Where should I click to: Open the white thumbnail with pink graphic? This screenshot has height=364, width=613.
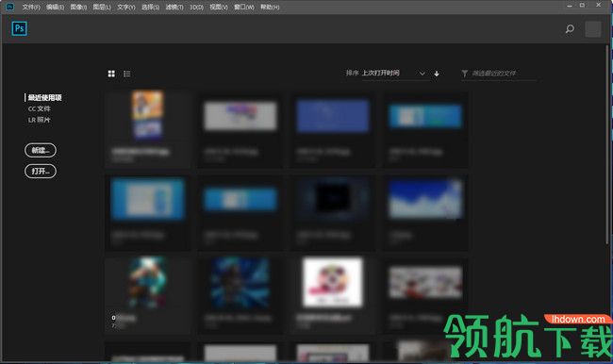[332, 282]
